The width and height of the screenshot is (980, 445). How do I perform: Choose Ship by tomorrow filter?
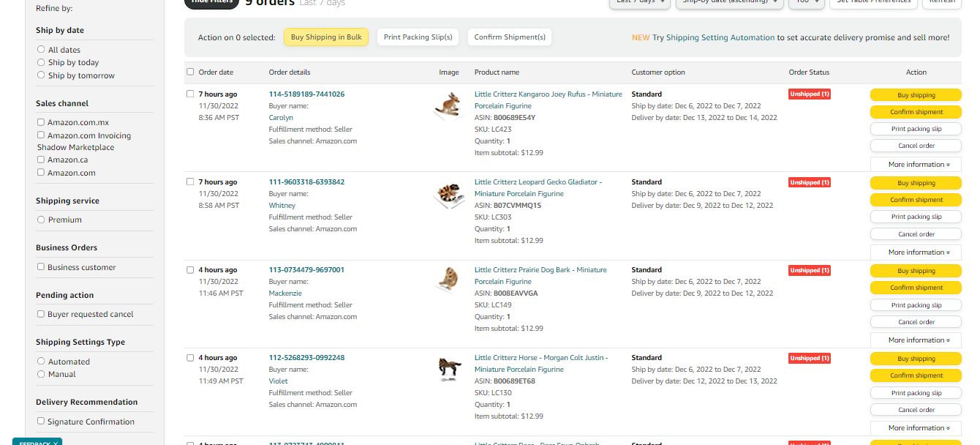coord(41,75)
